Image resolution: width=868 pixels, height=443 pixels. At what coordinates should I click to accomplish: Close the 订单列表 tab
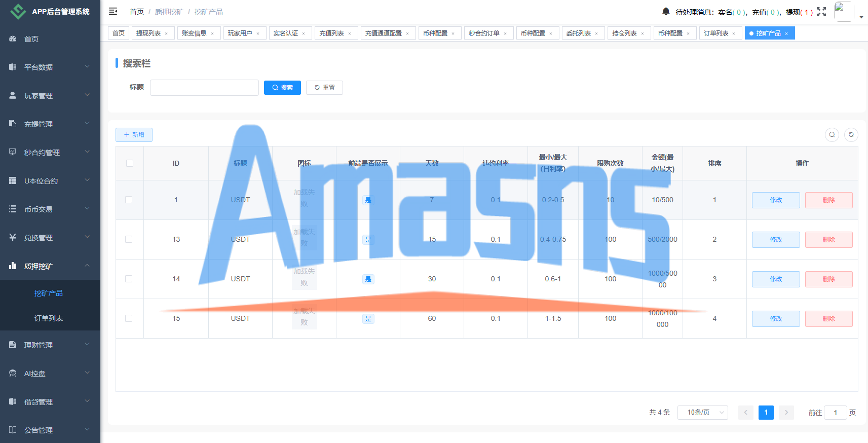(734, 33)
